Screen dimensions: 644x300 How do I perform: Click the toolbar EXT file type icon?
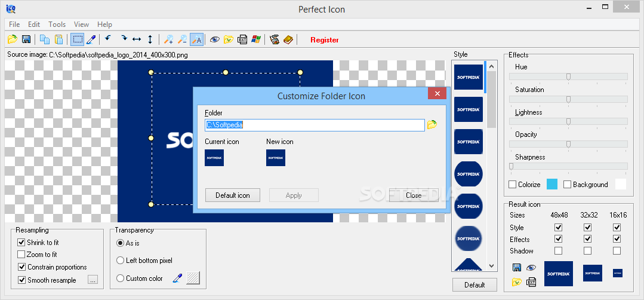[x=242, y=39]
